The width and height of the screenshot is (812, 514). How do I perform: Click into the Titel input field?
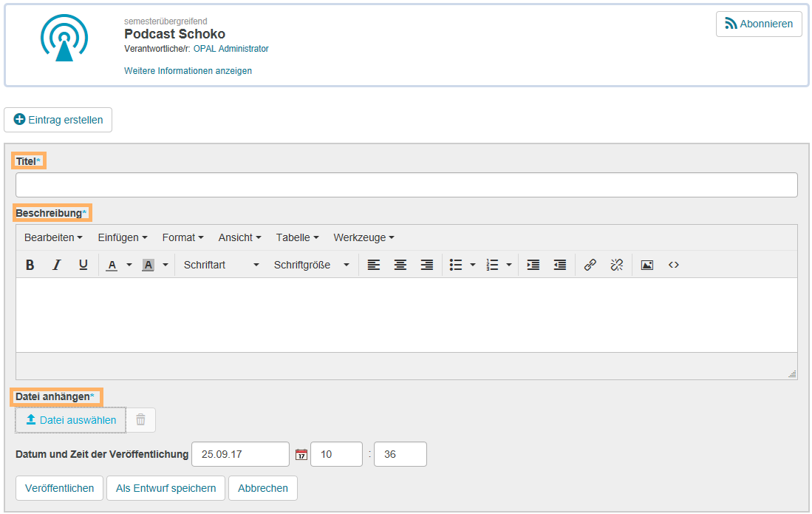click(406, 185)
